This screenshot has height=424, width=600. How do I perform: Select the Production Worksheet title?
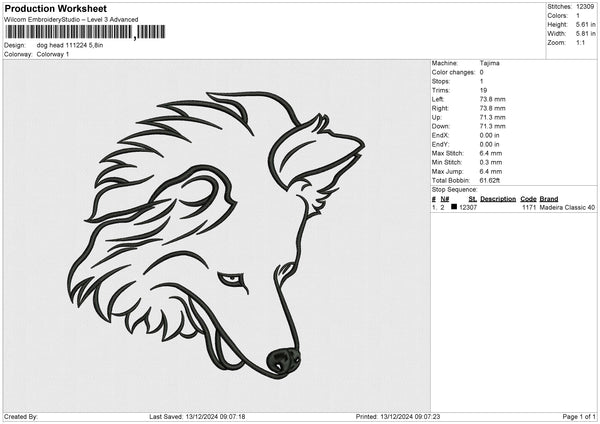55,9
